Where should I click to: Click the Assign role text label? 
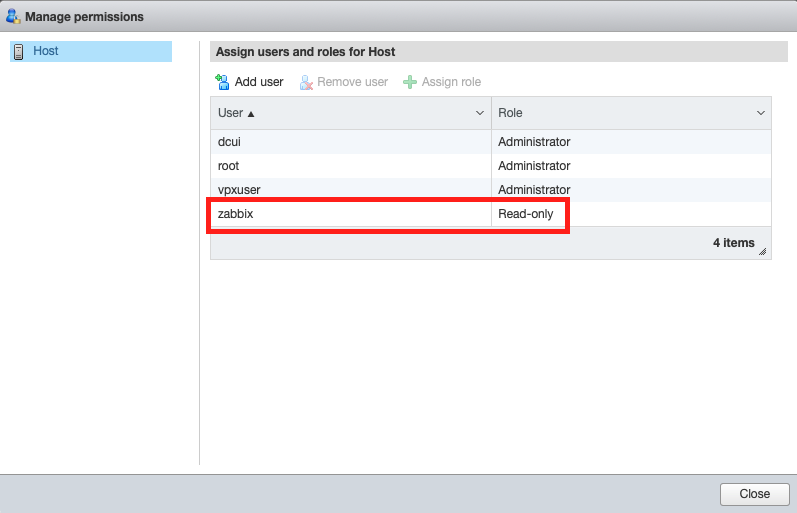click(x=451, y=82)
